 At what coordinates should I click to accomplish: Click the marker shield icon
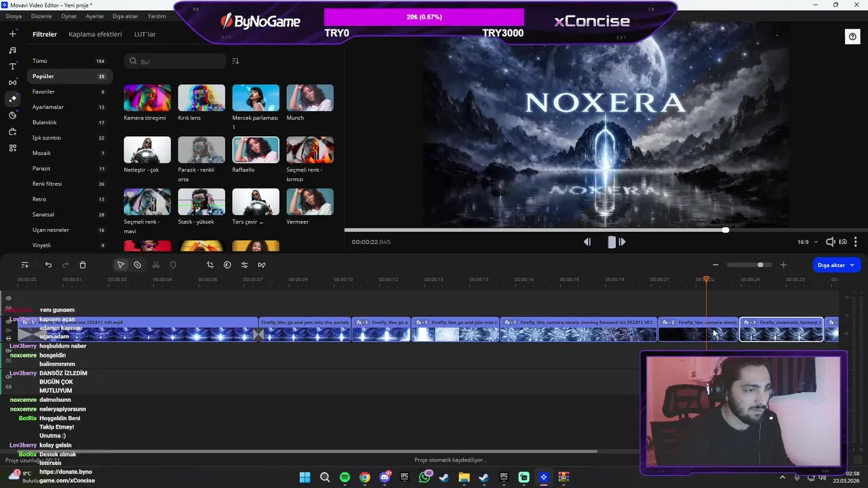pyautogui.click(x=173, y=265)
